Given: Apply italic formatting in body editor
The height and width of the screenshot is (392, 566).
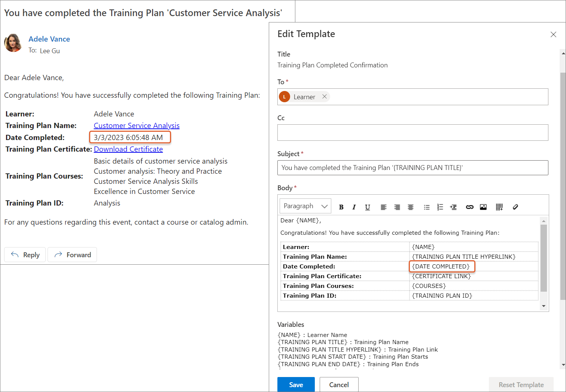Looking at the screenshot, I should 354,207.
